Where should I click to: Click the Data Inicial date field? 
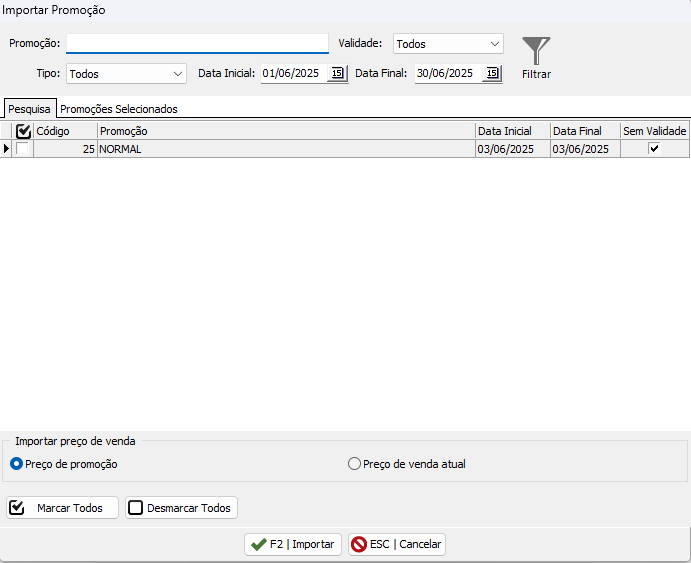coord(294,73)
